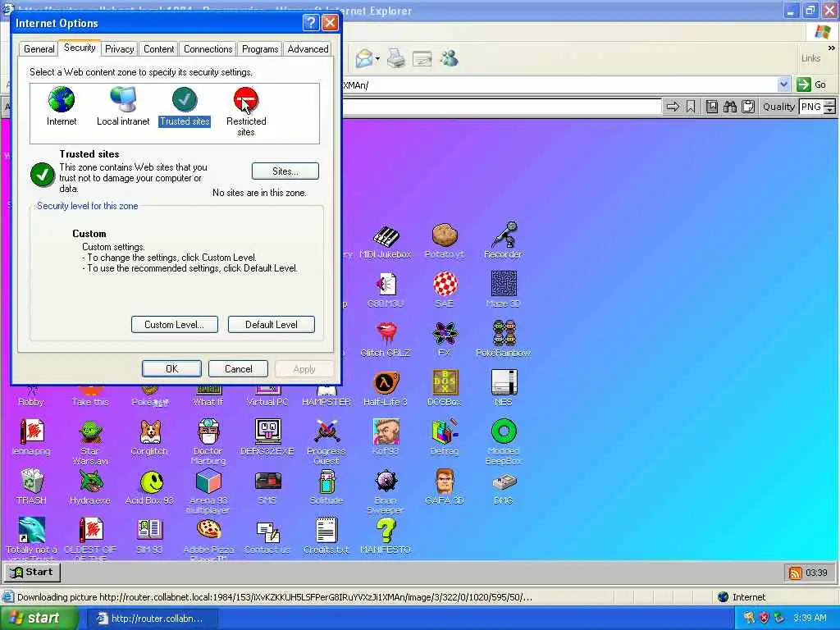Open the Maze 3D icon
The height and width of the screenshot is (630, 840).
tap(504, 284)
